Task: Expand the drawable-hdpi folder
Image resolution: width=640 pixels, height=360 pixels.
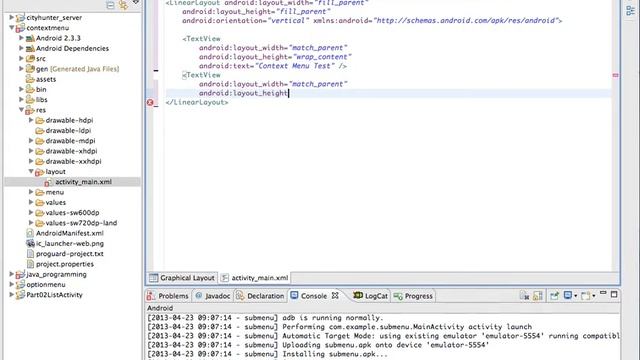Action: click(x=31, y=120)
